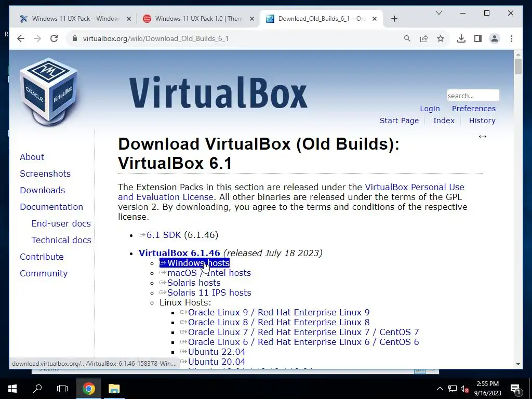Screen dimensions: 532x399
Task: Open the network tray icon
Action: tap(453, 389)
